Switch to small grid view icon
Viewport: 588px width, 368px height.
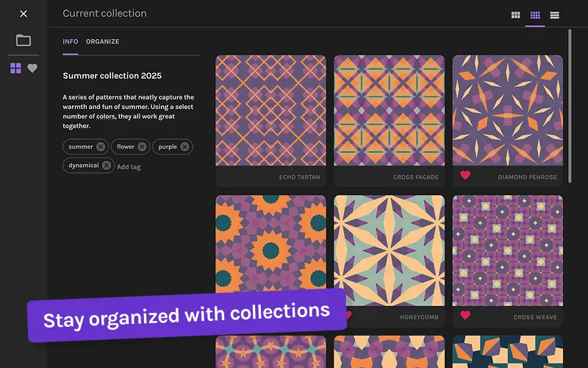535,15
